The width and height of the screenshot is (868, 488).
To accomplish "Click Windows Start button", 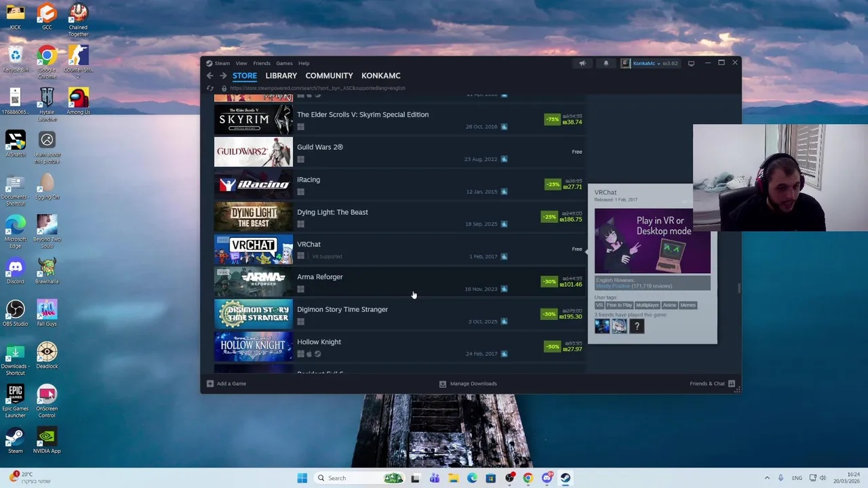I will pyautogui.click(x=302, y=478).
